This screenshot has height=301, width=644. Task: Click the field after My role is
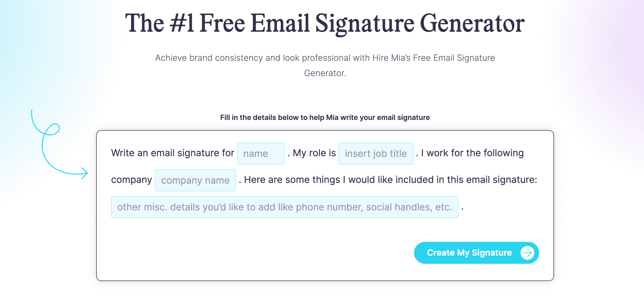[376, 153]
